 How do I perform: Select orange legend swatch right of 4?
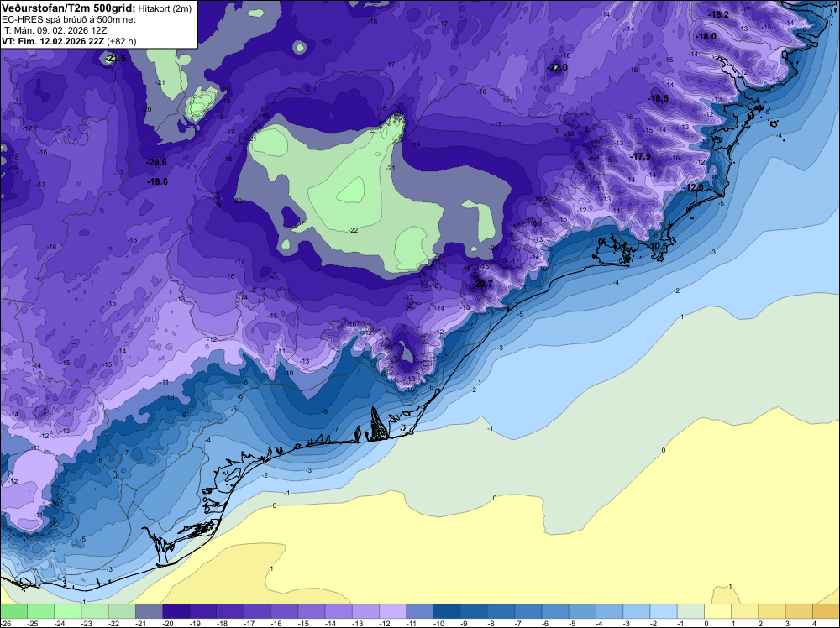(826, 611)
